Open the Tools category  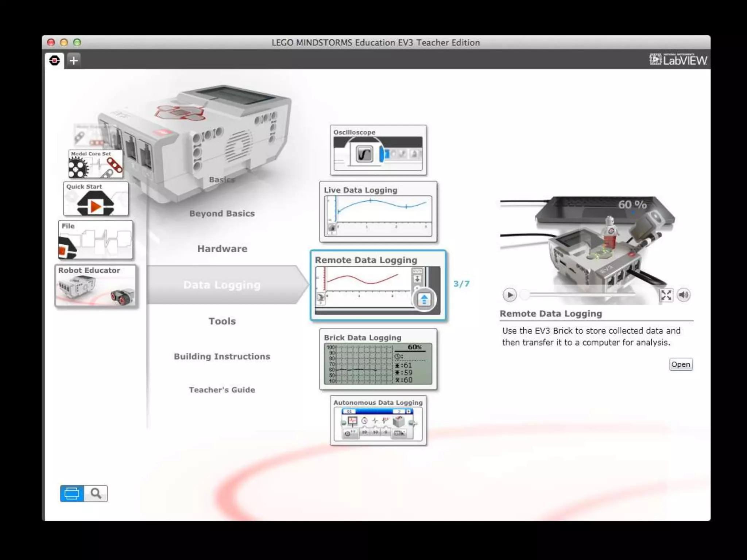[x=222, y=321]
